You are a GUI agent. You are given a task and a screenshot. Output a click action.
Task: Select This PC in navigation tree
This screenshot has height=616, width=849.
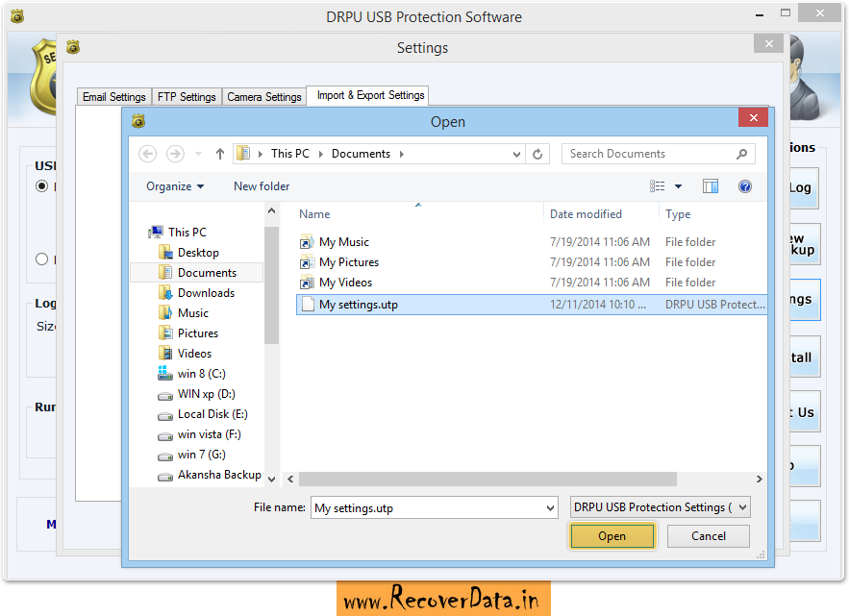pos(177,233)
